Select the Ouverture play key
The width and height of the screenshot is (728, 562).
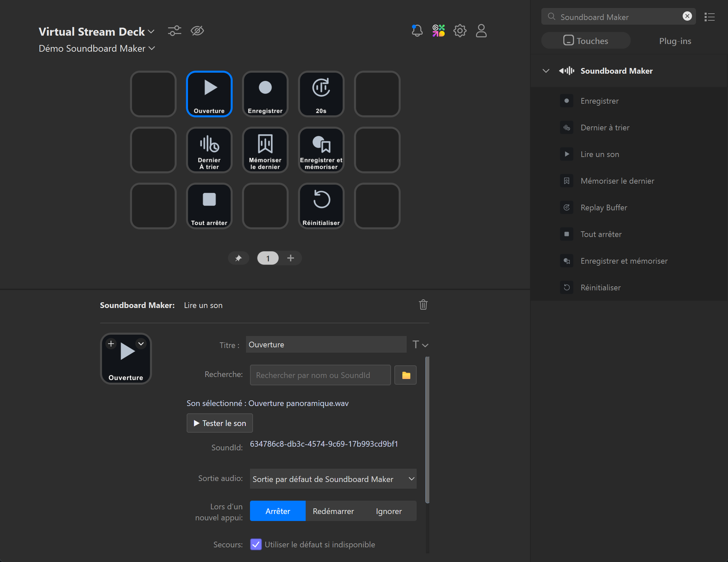click(x=209, y=94)
